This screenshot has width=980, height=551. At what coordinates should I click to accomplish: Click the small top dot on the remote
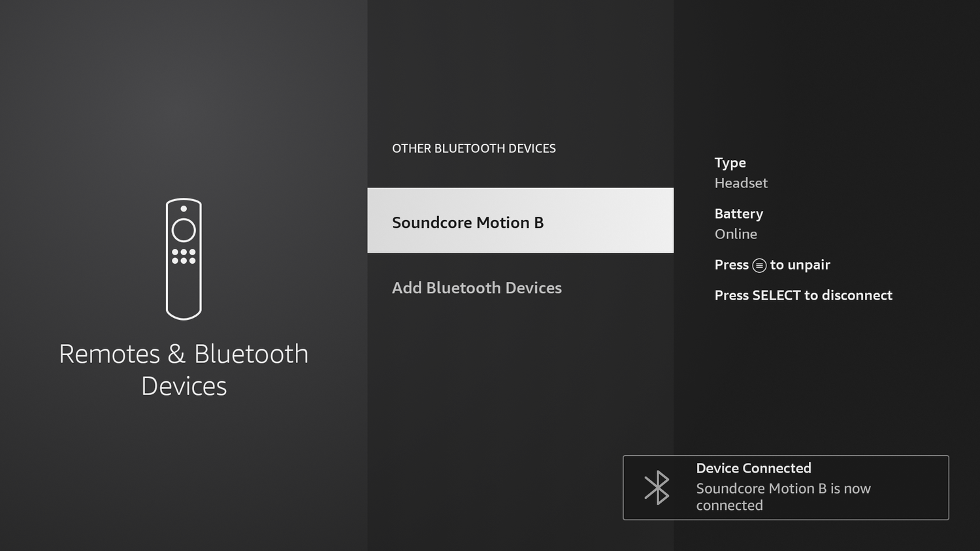(x=184, y=209)
